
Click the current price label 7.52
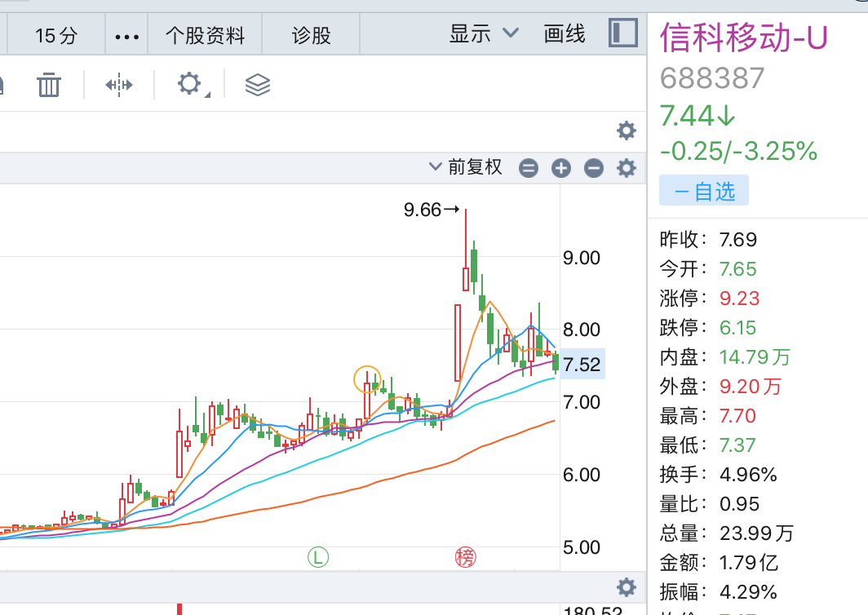point(582,365)
